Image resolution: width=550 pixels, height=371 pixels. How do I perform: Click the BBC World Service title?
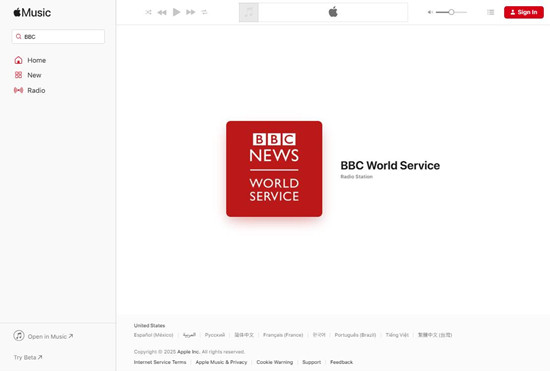pos(390,166)
